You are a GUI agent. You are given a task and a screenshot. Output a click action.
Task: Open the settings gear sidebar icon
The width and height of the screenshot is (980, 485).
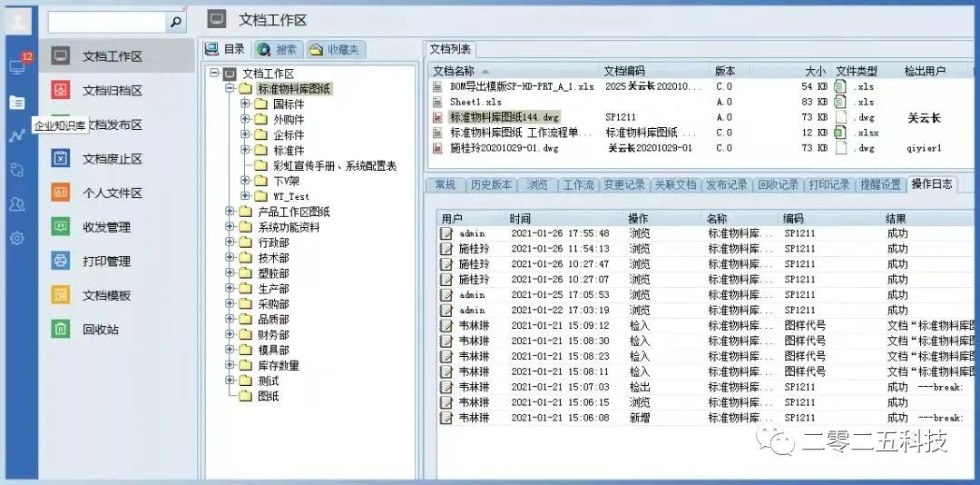tap(17, 238)
